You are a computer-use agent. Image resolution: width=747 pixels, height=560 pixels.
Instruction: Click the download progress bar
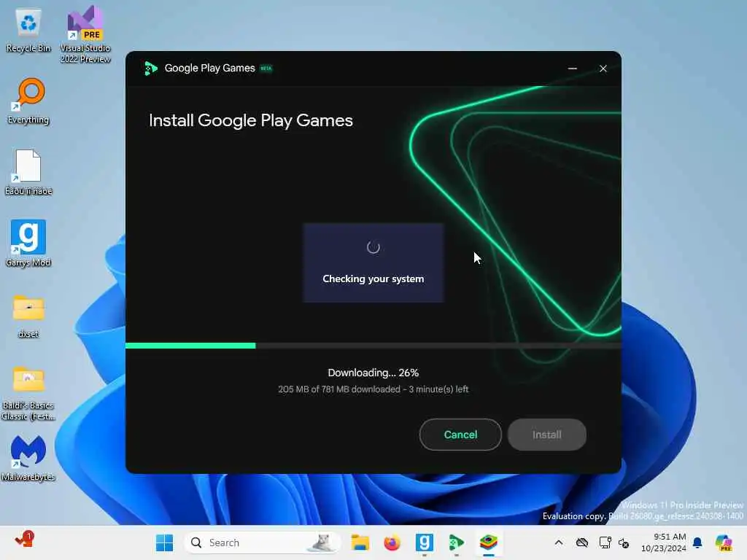(373, 346)
